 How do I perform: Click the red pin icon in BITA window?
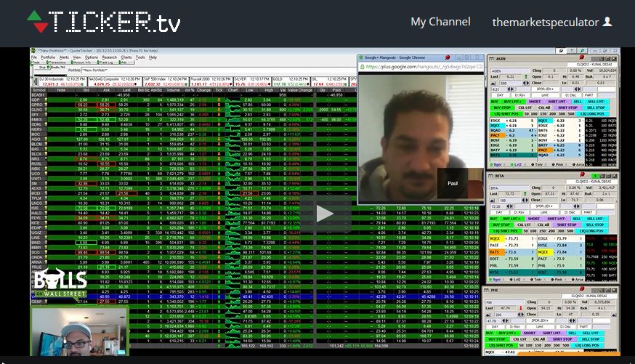point(582,174)
